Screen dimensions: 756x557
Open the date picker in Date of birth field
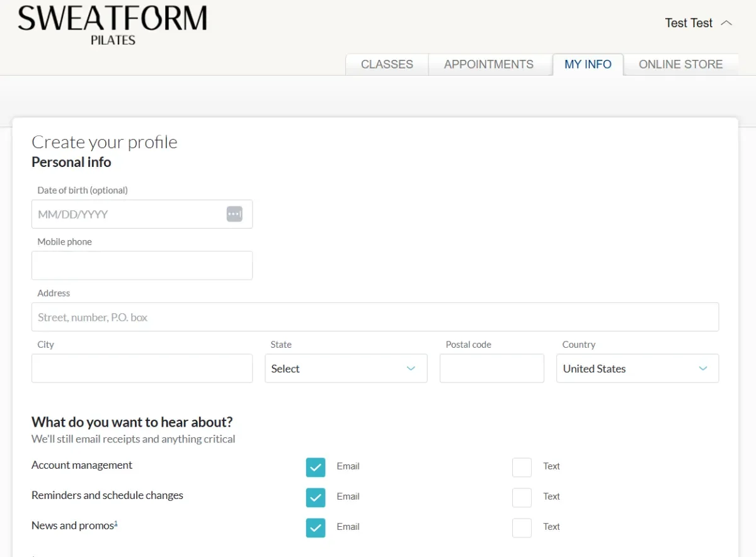click(x=234, y=214)
